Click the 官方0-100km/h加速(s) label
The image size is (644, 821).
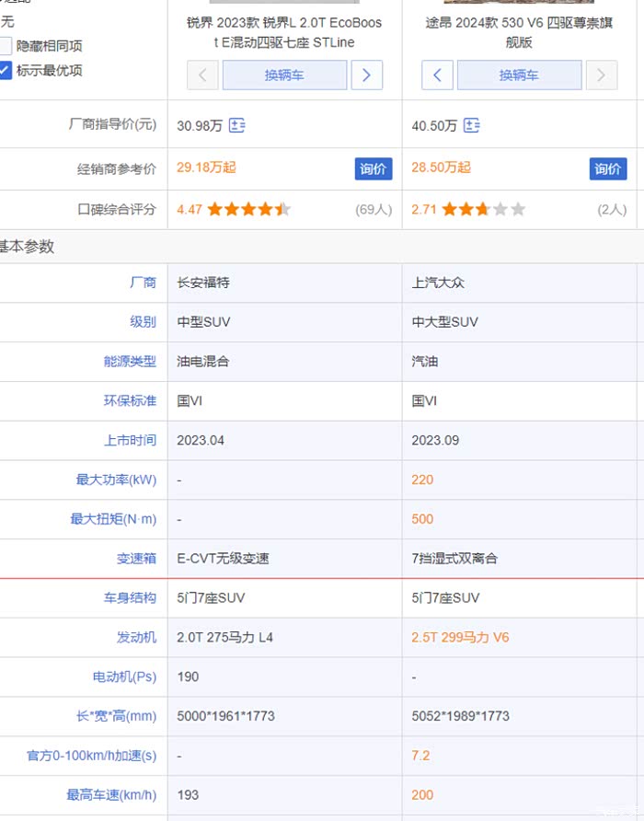coord(91,756)
